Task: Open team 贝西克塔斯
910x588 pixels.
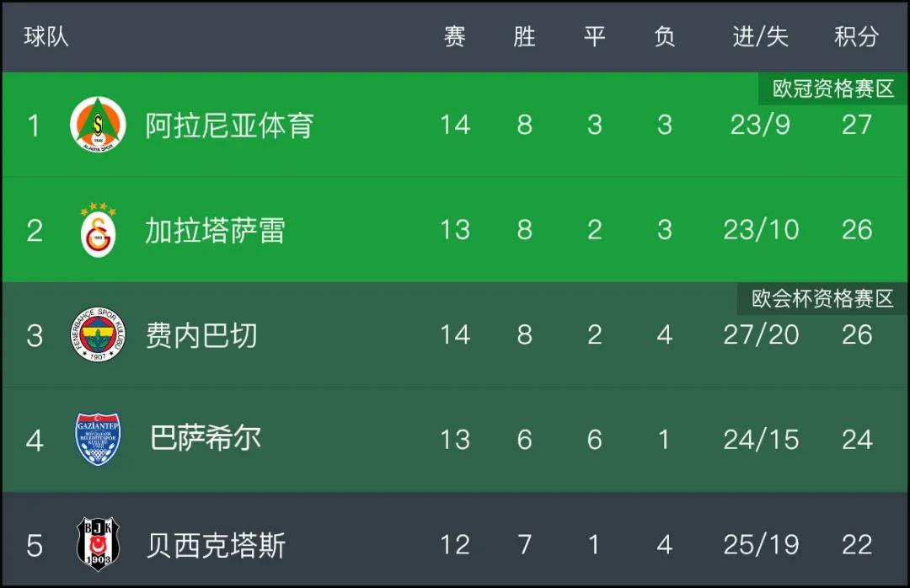Action: [216, 546]
